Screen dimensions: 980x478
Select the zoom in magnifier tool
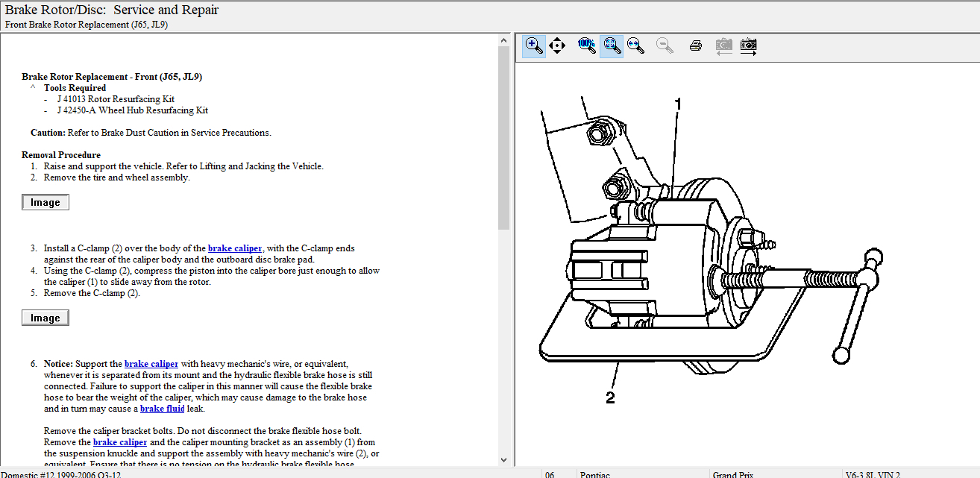pyautogui.click(x=534, y=45)
